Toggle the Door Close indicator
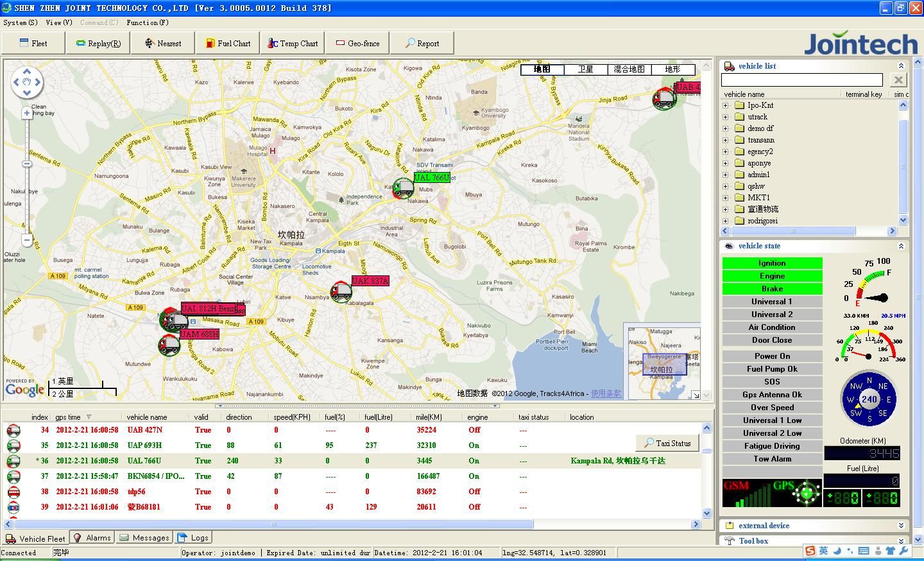The width and height of the screenshot is (924, 561). tap(772, 340)
